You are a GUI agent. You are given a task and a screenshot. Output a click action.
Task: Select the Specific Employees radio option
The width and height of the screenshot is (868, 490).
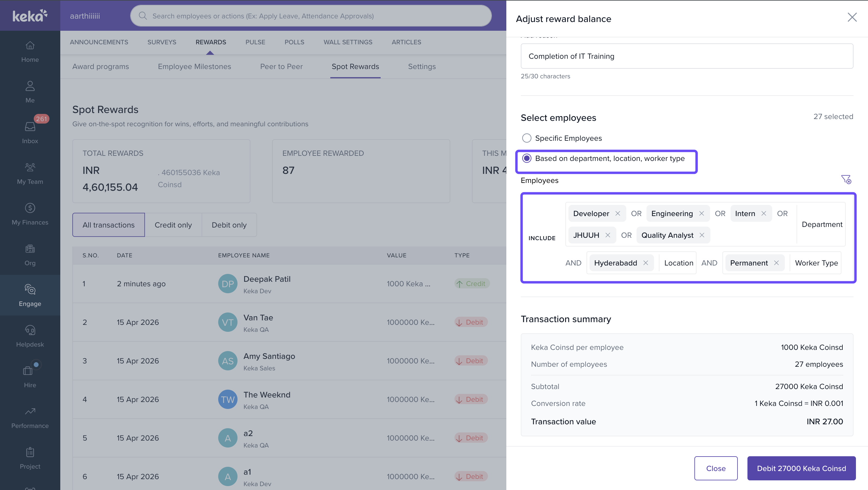click(x=527, y=138)
